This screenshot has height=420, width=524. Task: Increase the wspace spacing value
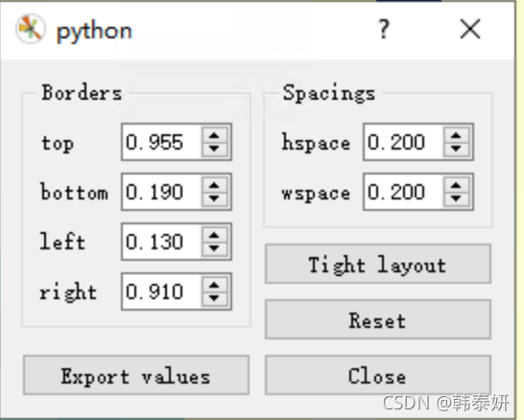tap(456, 185)
